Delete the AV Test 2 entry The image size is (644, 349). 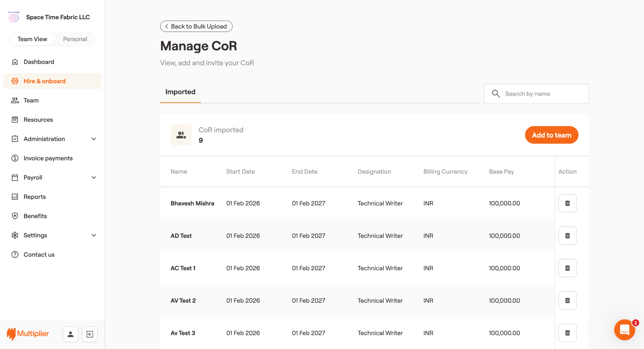pos(567,300)
